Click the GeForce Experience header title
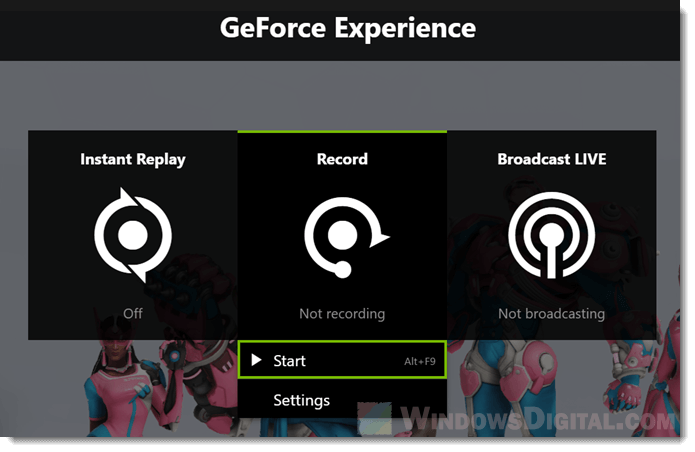This screenshot has width=695, height=452. click(x=348, y=28)
